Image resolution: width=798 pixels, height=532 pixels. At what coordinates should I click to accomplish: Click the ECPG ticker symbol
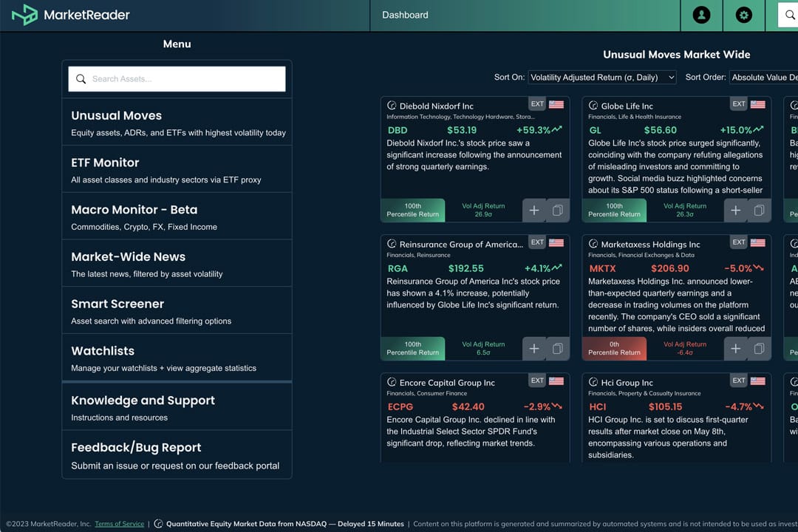coord(400,407)
